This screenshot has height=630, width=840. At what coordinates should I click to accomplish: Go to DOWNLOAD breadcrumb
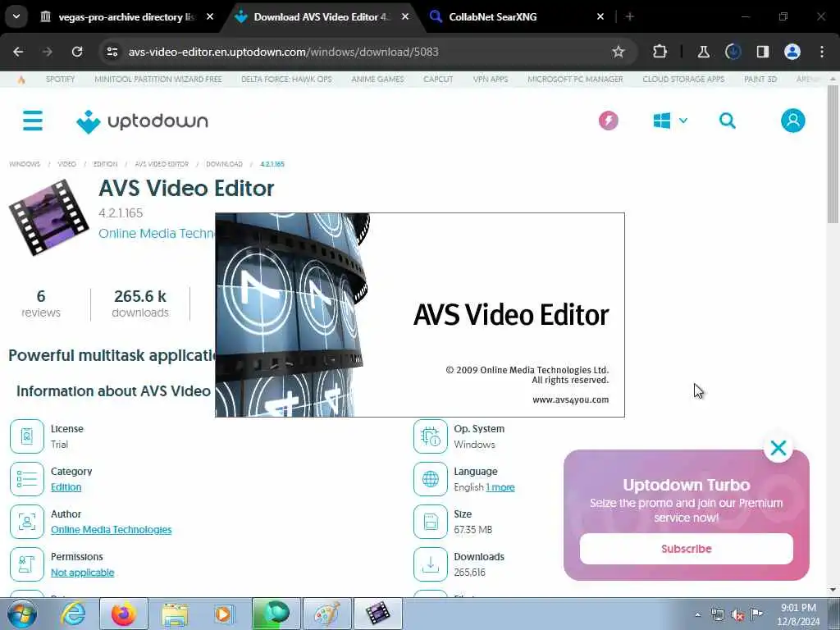225,164
